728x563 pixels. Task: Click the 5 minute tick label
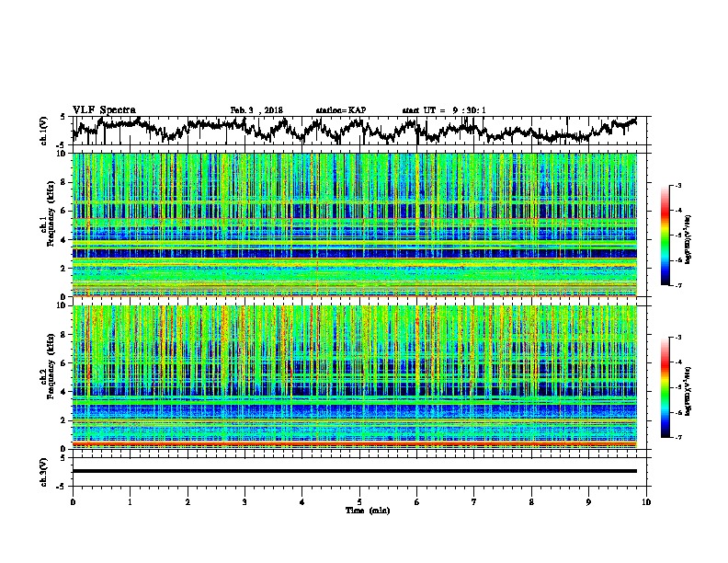tap(359, 502)
